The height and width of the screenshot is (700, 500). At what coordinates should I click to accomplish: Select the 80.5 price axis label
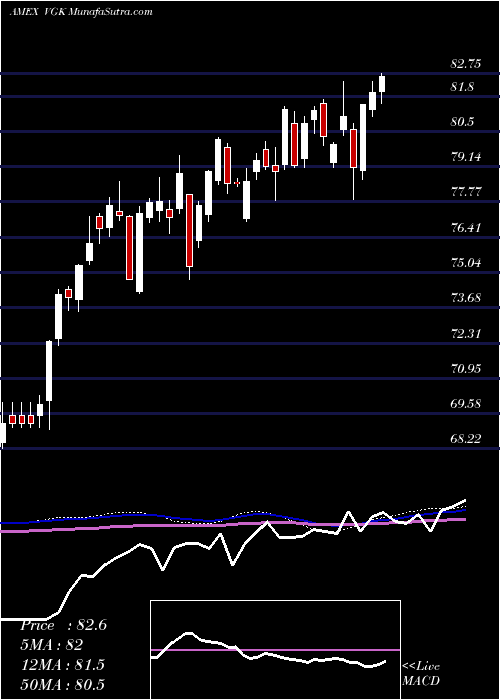tap(462, 122)
